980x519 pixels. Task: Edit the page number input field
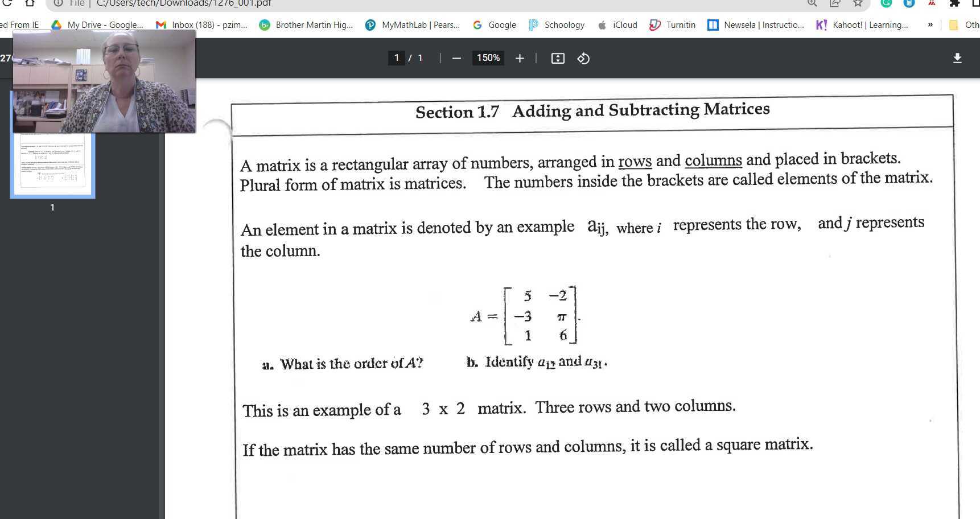pyautogui.click(x=396, y=57)
